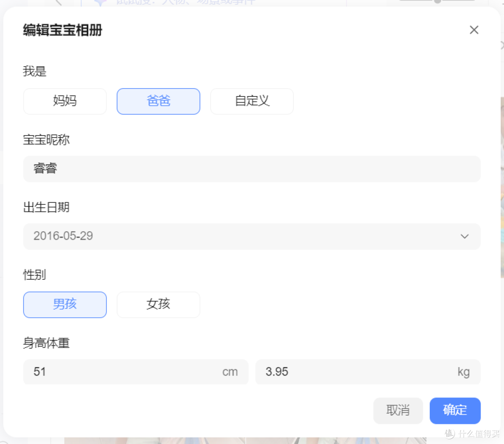Screen dimensions: 504x444
Task: Open the 出生日期 dropdown showing 2016-05-29
Action: (x=252, y=236)
